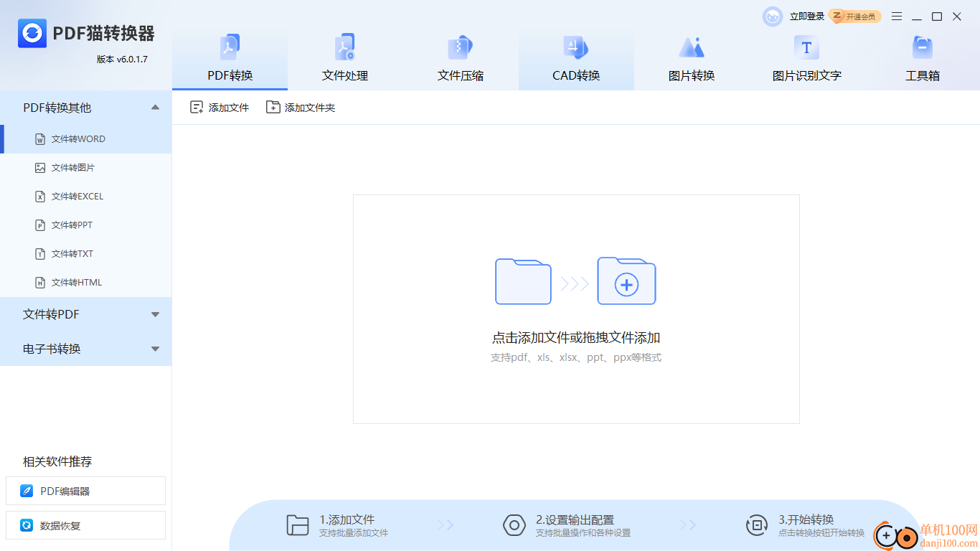Click the 支持批量操作和各种设置 description
980x551 pixels.
[583, 533]
